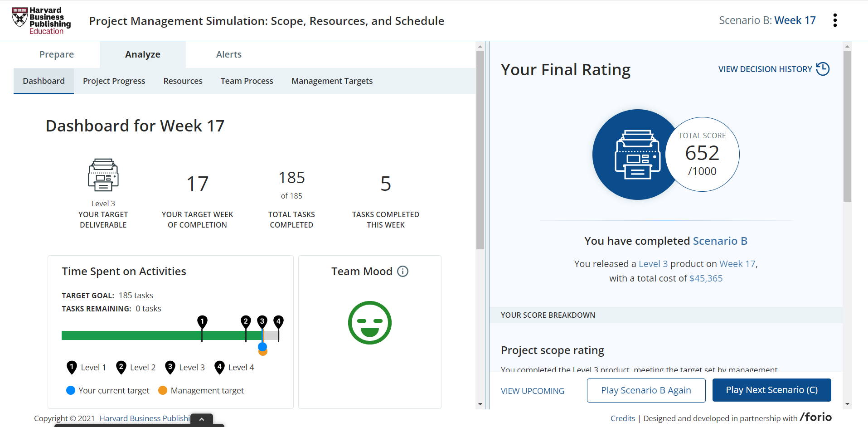Viewport: 868px width, 427px height.
Task: Click the blue current target dot on bar
Action: [x=262, y=347]
